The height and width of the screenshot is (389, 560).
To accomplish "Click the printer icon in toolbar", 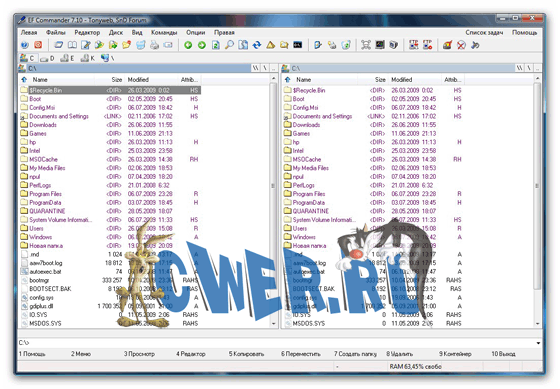I will (154, 45).
